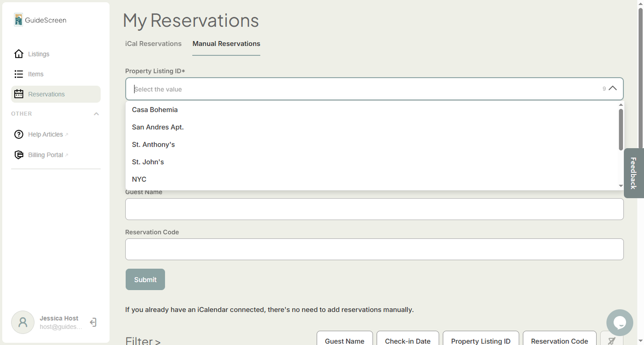The image size is (644, 345).
Task: Click the Reservation Code input field
Action: coord(374,249)
